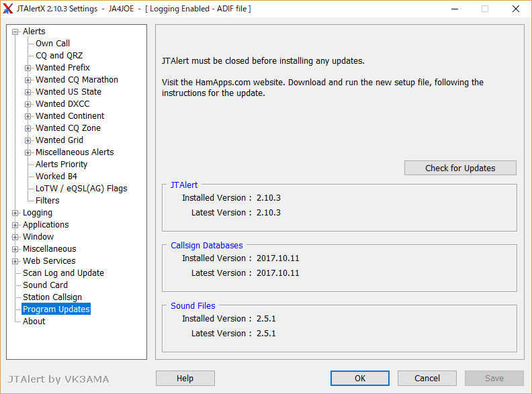Select the Alerts root item
Screen dimensions: 532x394
pyautogui.click(x=34, y=31)
